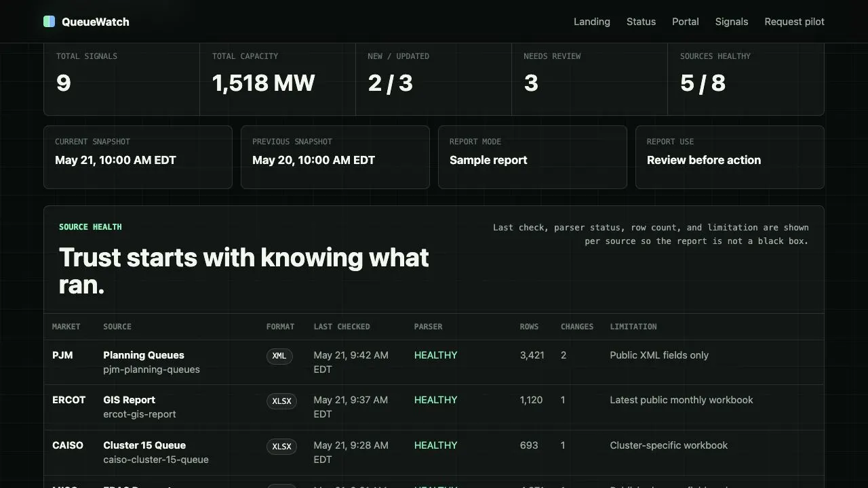The width and height of the screenshot is (868, 488).
Task: Click the QueueWatch logo icon
Action: [x=49, y=22]
